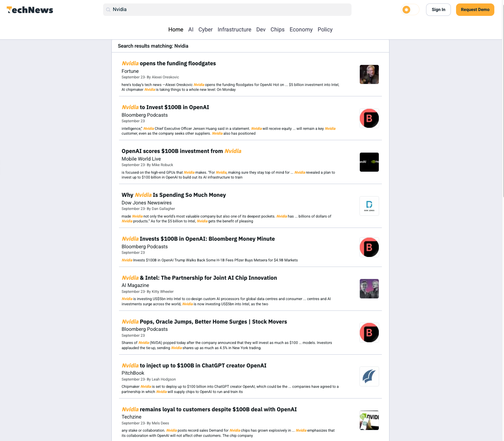Click the Dow Jones Newswires logo thumbnail
This screenshot has width=504, height=441.
click(369, 206)
